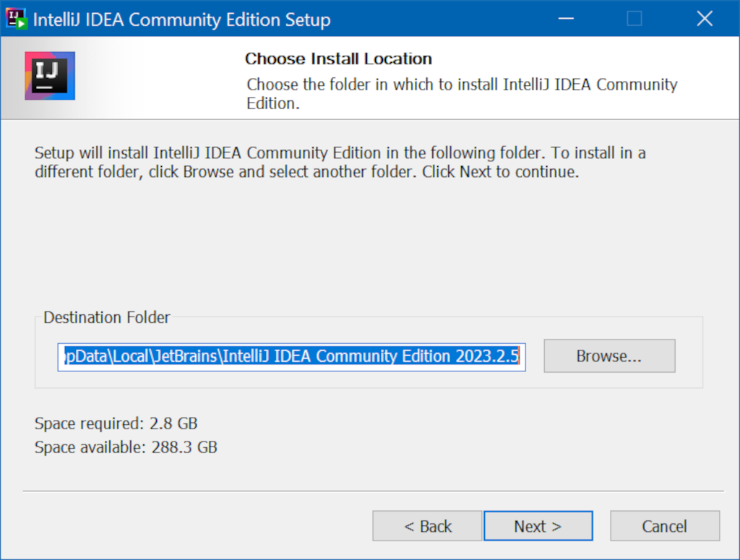Click the Browse... button
Image resolution: width=740 pixels, height=560 pixels.
pyautogui.click(x=609, y=356)
